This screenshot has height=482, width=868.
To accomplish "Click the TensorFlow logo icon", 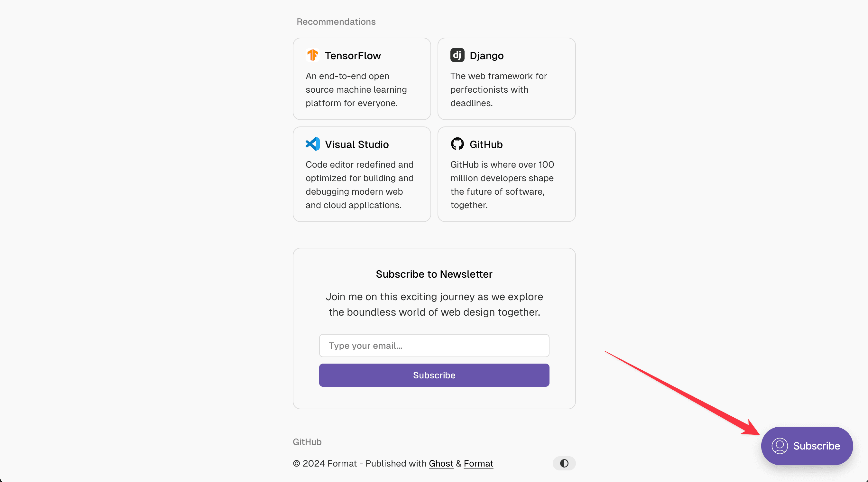I will coord(312,55).
